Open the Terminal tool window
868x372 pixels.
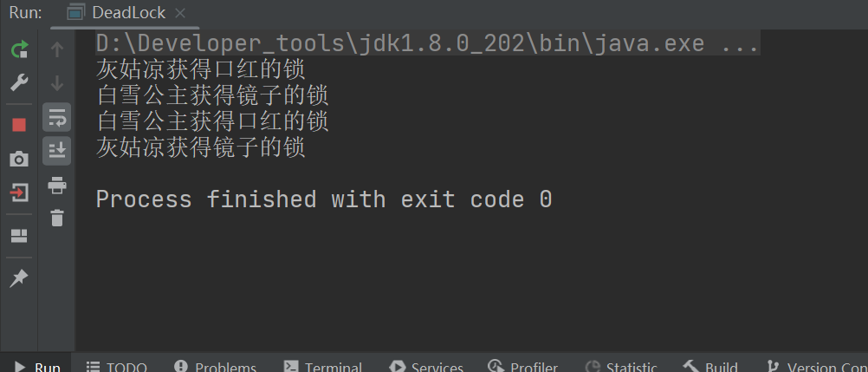coord(323,367)
